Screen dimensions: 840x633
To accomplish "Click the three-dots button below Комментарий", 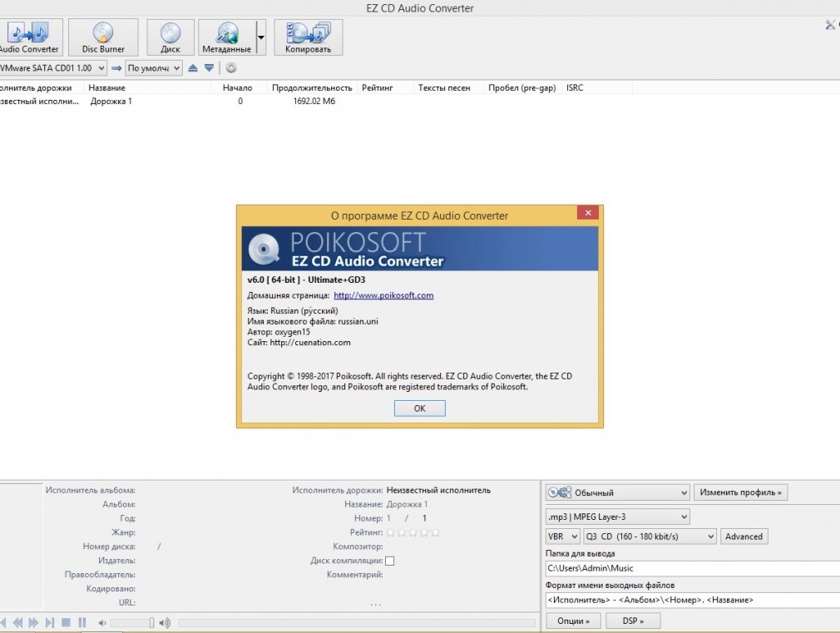I will pos(376,604).
